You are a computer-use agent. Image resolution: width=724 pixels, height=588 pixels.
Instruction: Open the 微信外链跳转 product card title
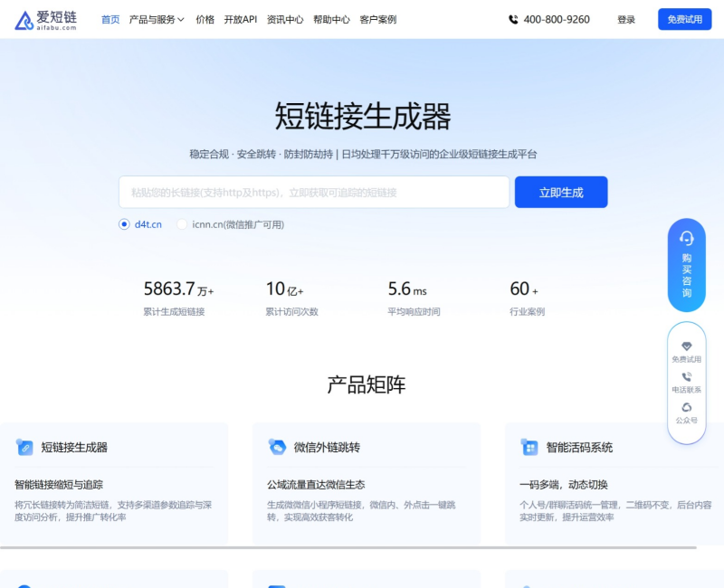click(x=327, y=447)
